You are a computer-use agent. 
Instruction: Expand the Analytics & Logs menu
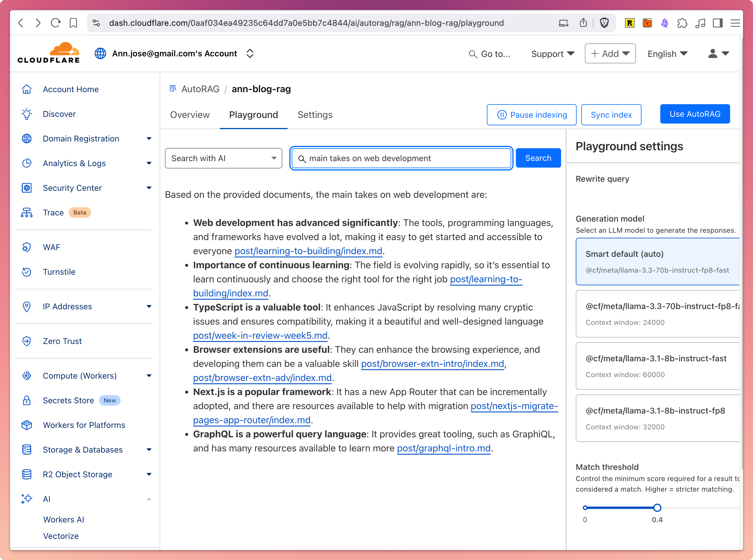[x=149, y=163]
